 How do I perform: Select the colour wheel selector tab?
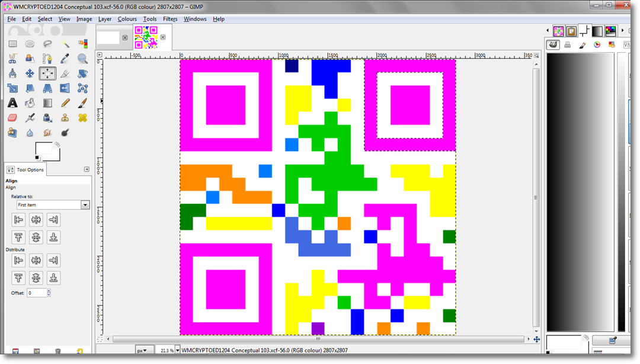pos(597,45)
